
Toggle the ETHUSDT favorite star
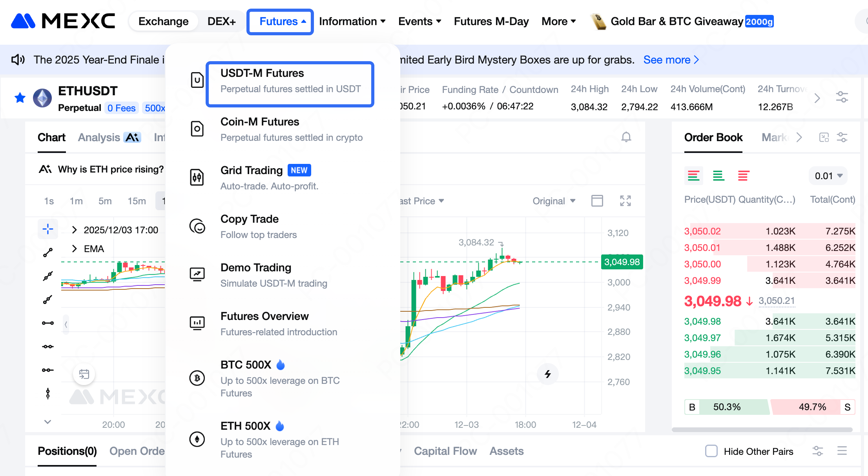(x=20, y=98)
